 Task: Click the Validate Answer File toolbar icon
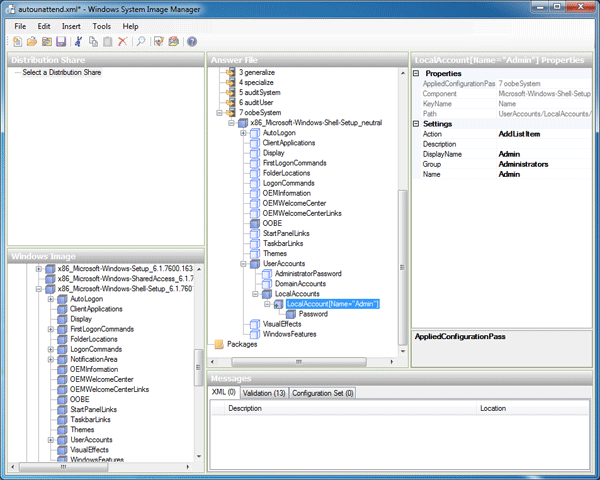pyautogui.click(x=159, y=42)
